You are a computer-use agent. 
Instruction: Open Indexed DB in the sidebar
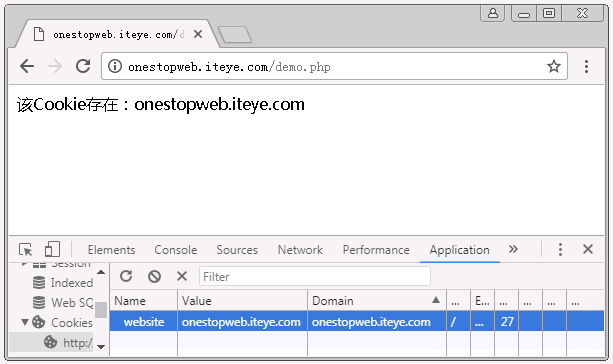[63, 283]
